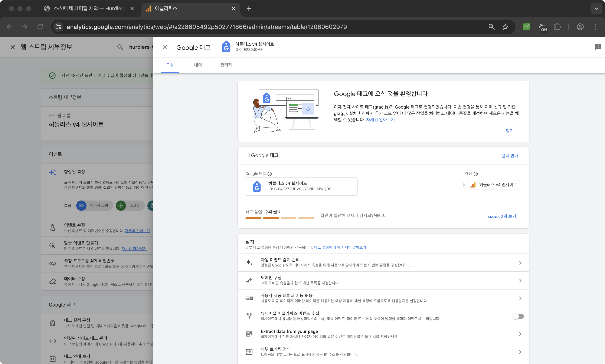This screenshot has height=364, width=605.
Task: Expand Extract data from your page chevron
Action: tap(520, 334)
